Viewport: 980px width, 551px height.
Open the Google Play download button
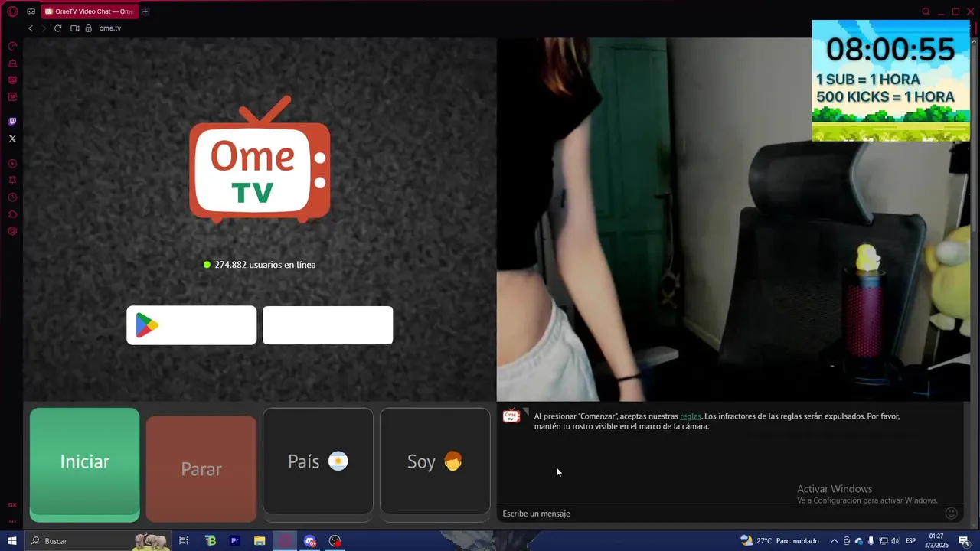[x=191, y=325]
